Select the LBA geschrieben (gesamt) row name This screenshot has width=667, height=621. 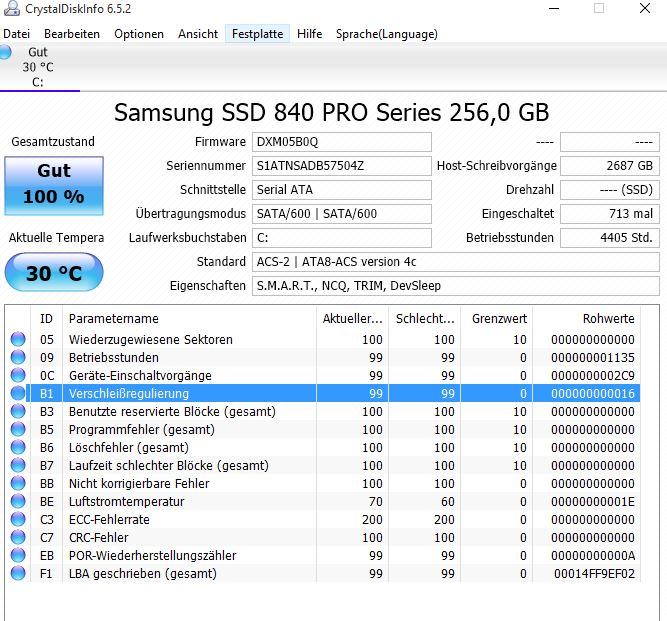coord(143,574)
